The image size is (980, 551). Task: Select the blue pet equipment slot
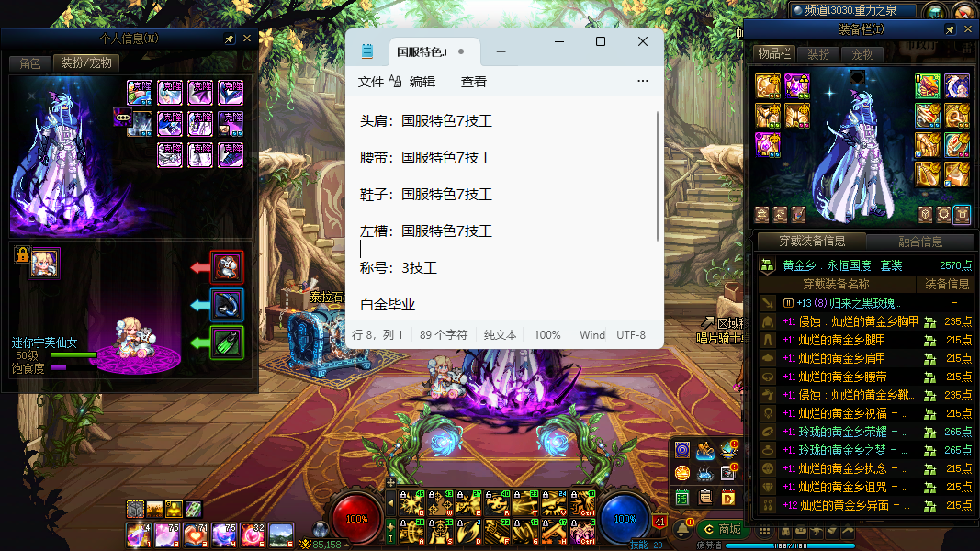[x=227, y=305]
